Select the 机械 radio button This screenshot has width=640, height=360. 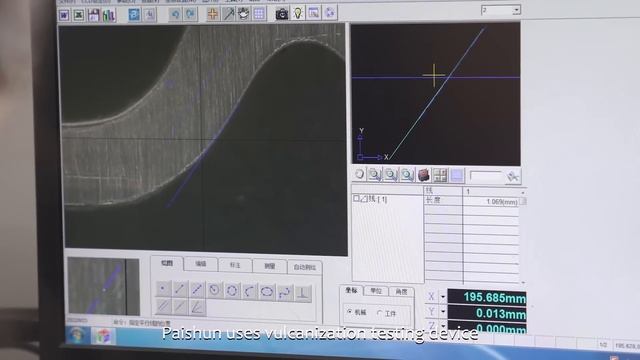click(349, 311)
